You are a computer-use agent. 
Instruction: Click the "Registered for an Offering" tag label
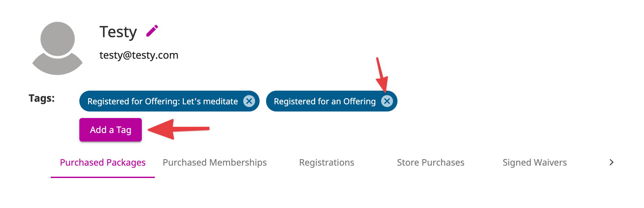coord(325,101)
